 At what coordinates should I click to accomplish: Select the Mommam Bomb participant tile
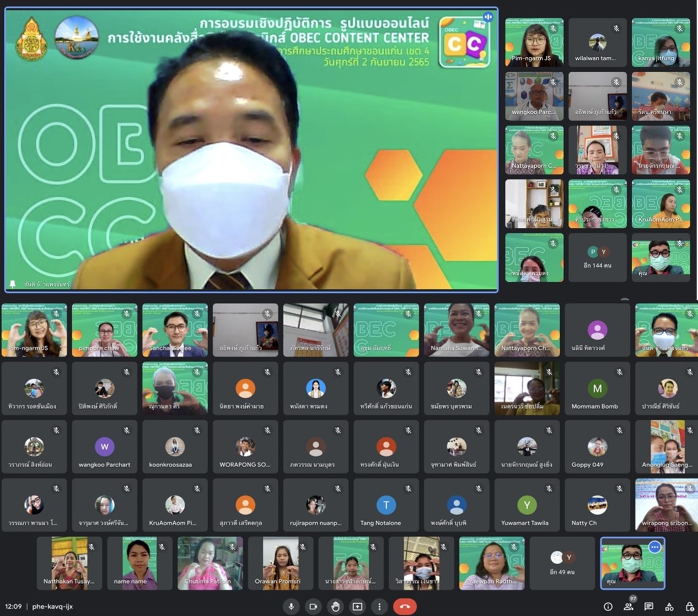[x=597, y=389]
